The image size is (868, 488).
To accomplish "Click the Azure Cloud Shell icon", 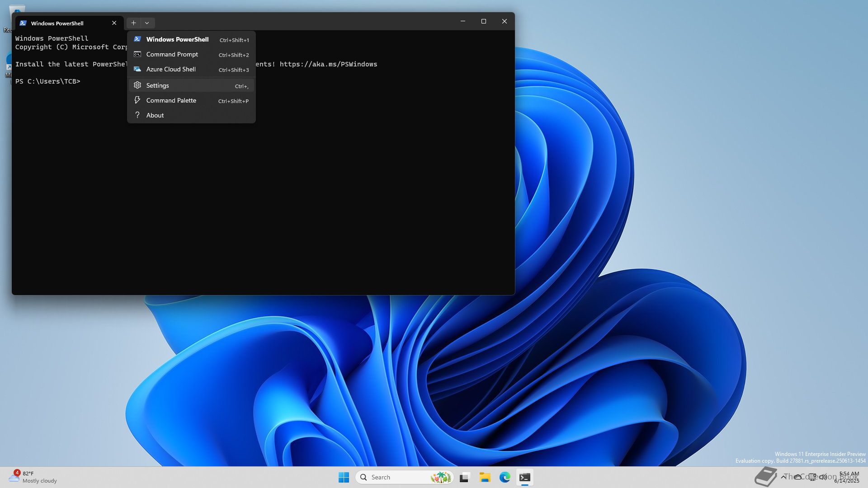I will (x=137, y=69).
